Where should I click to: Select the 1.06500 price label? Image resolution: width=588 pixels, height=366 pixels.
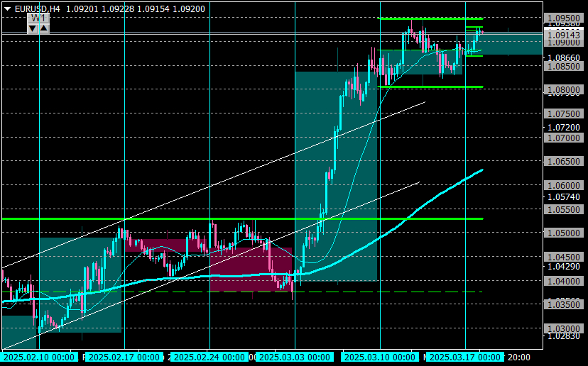(x=564, y=162)
